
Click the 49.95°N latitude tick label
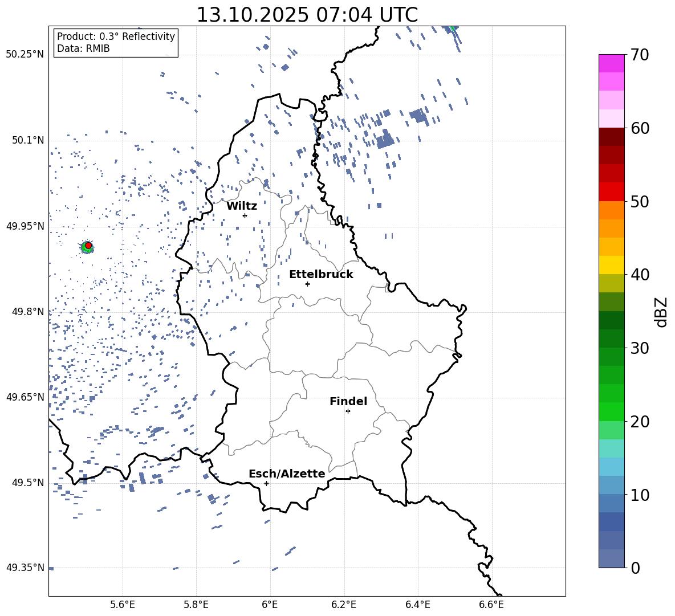pos(25,226)
